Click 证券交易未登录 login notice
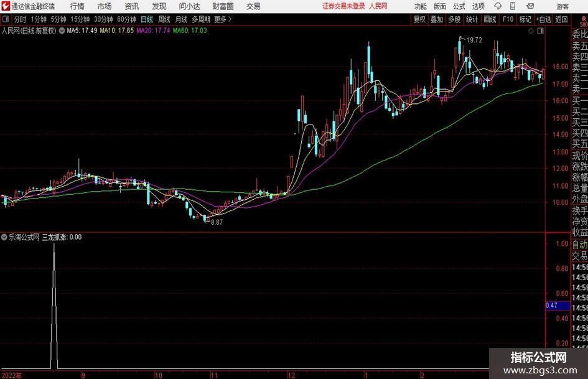 [x=343, y=6]
